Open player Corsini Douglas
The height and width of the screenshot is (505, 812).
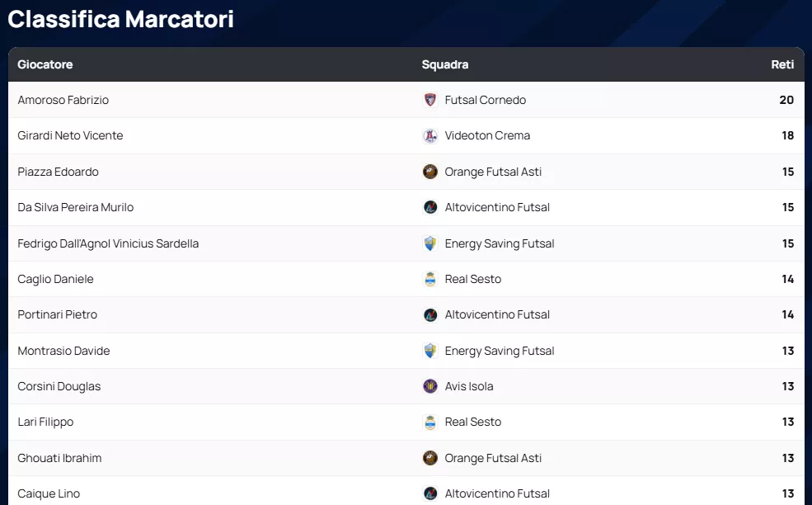59,386
